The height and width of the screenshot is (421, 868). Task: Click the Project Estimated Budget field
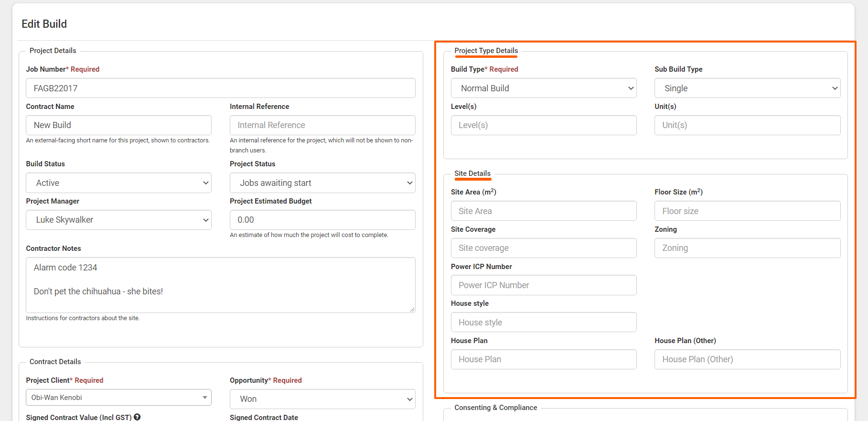click(322, 220)
